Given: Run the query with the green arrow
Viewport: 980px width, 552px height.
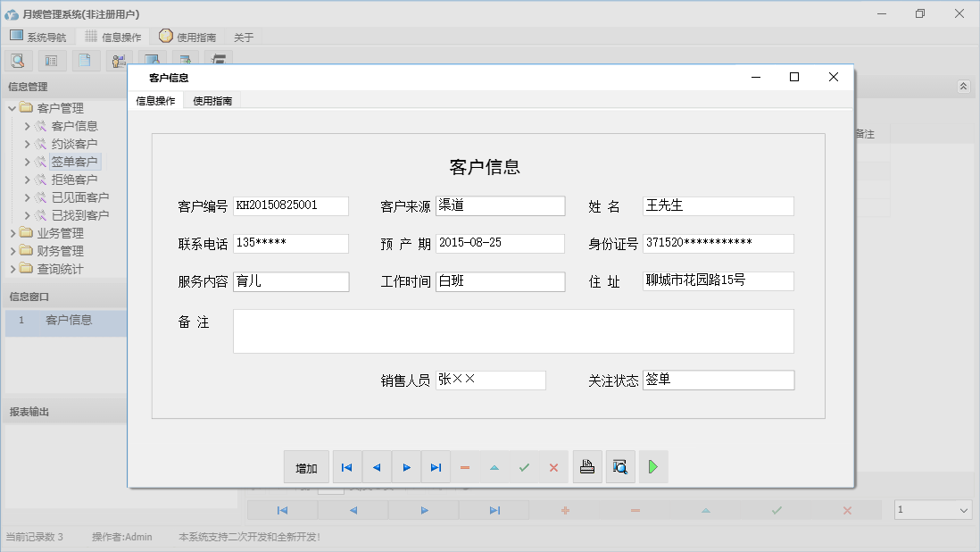Looking at the screenshot, I should click(653, 466).
